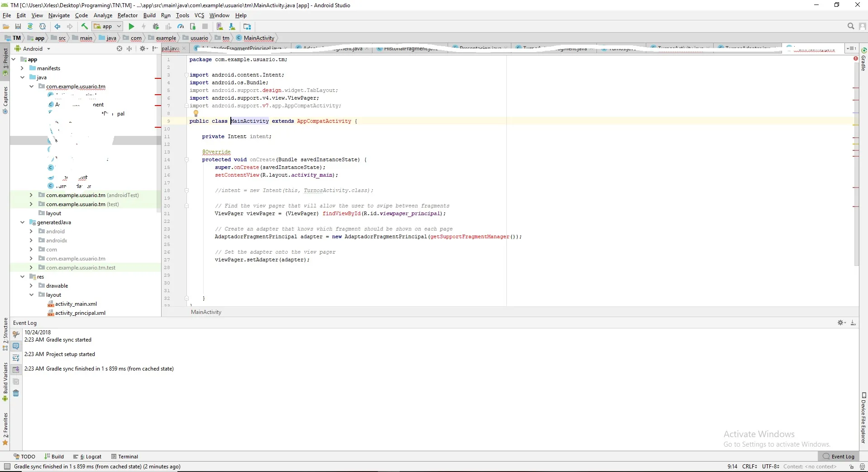The image size is (868, 472).
Task: Run the app with the green play icon
Action: coord(132,27)
